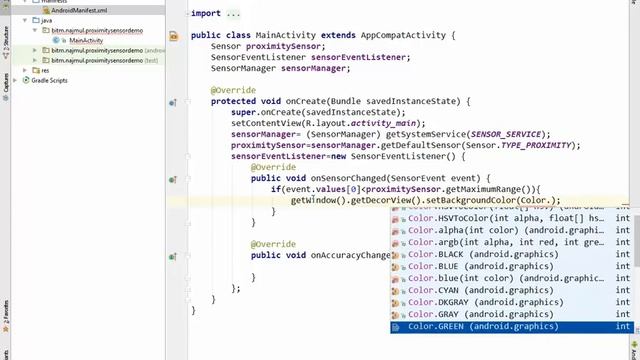Click the method icon beside Color.argb suggestion

pos(395,243)
